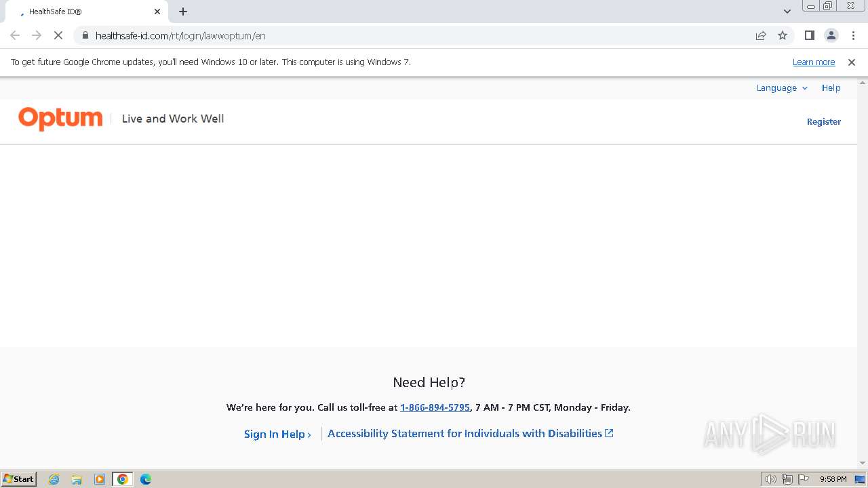Stop loading the page in Chrome

tap(58, 35)
